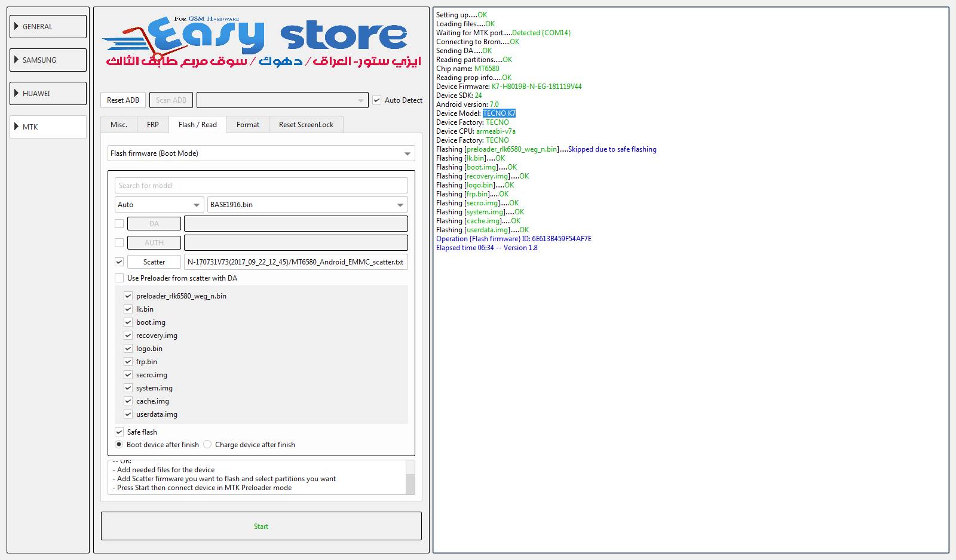The image size is (956, 560).
Task: Toggle the Auto Detect checkbox
Action: (377, 100)
